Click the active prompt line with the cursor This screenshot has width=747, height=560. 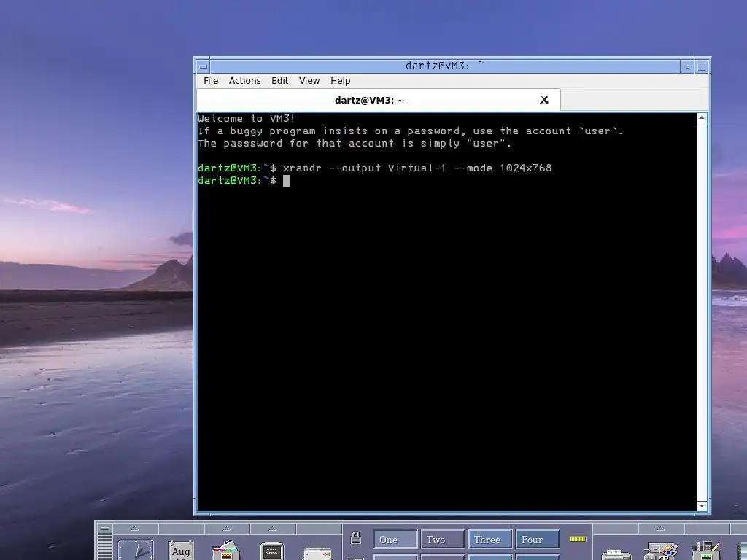click(244, 180)
